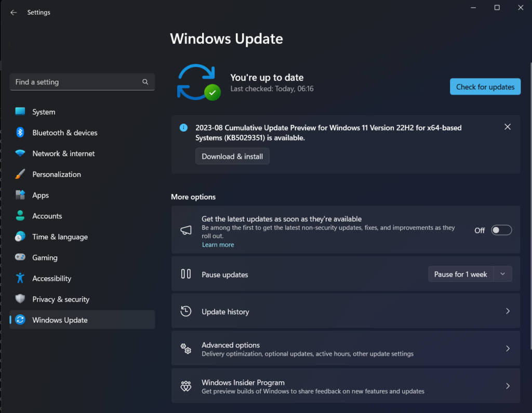Open the System settings section
532x413 pixels.
[43, 112]
